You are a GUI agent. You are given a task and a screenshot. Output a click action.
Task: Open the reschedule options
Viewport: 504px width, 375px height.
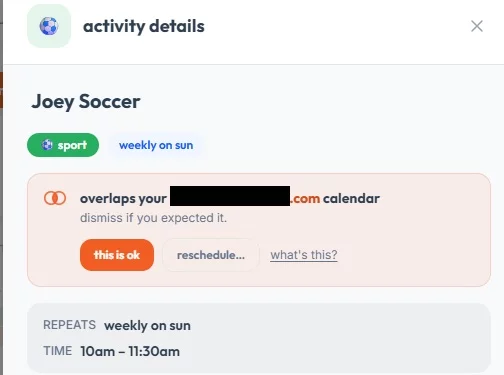coord(211,255)
